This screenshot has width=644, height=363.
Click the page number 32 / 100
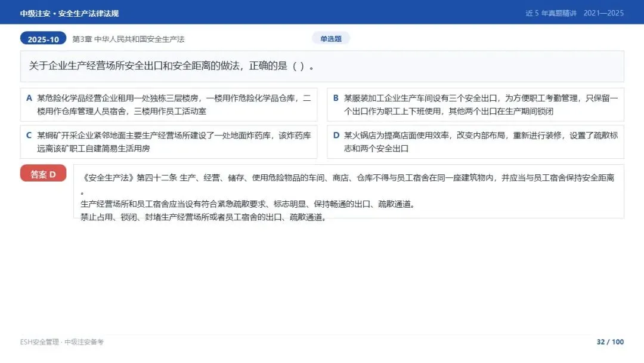tap(611, 342)
